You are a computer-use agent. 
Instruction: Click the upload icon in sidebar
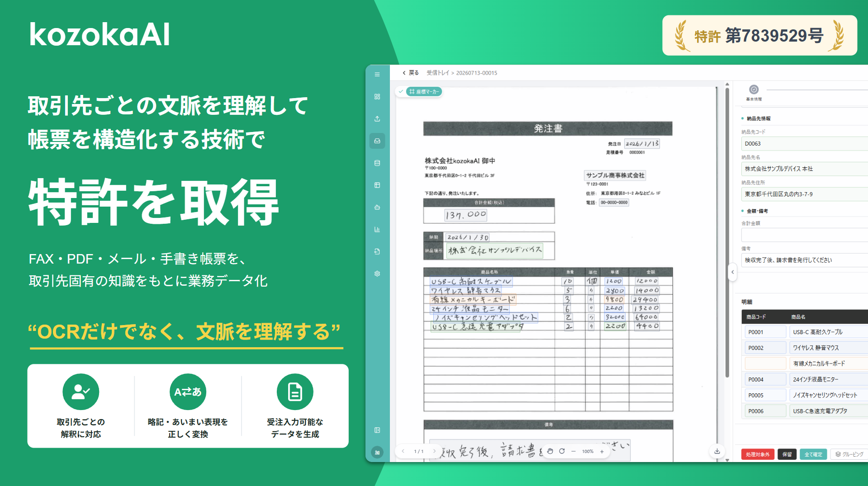coord(377,119)
